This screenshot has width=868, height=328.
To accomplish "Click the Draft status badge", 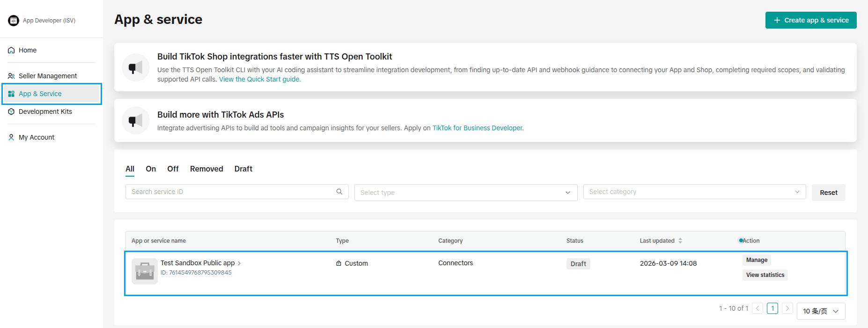I will (x=578, y=264).
